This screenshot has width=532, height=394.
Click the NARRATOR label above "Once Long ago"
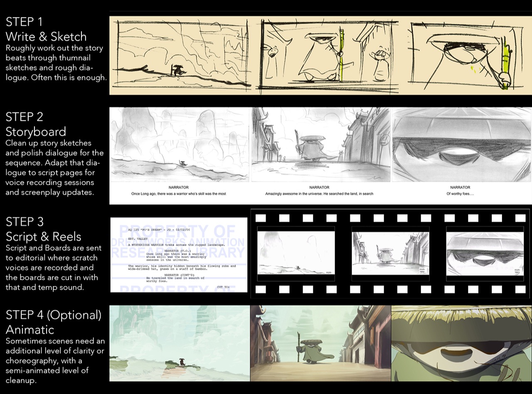pyautogui.click(x=179, y=188)
